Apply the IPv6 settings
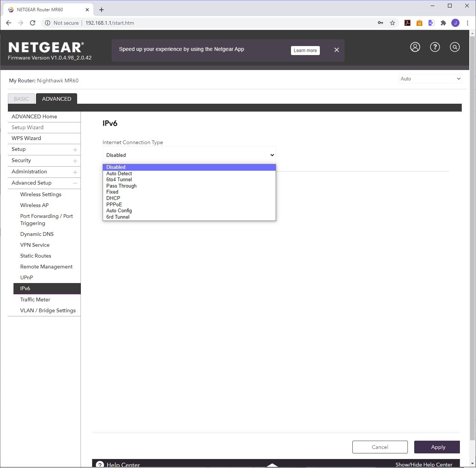476x468 pixels. 437,447
